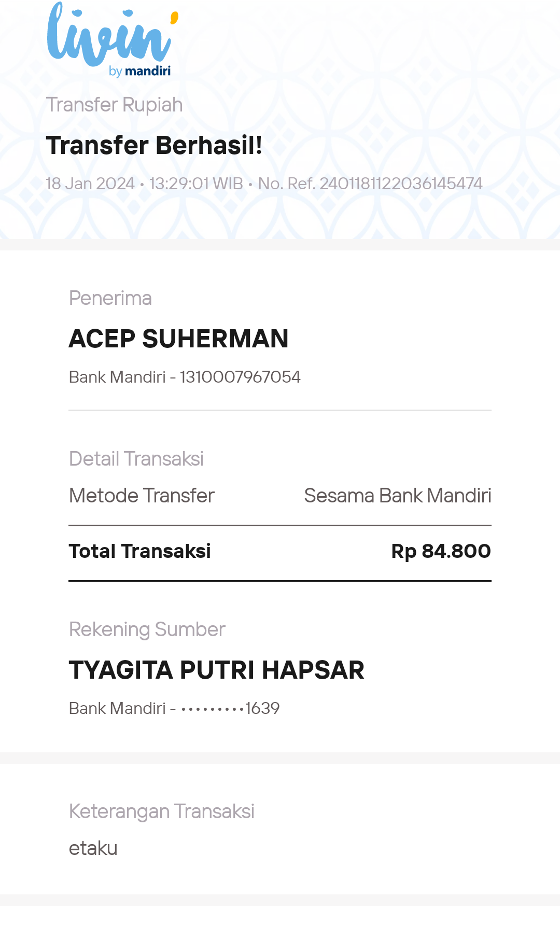The width and height of the screenshot is (560, 940).
Task: Select the time 13:29:01 WIB
Action: pos(196,184)
